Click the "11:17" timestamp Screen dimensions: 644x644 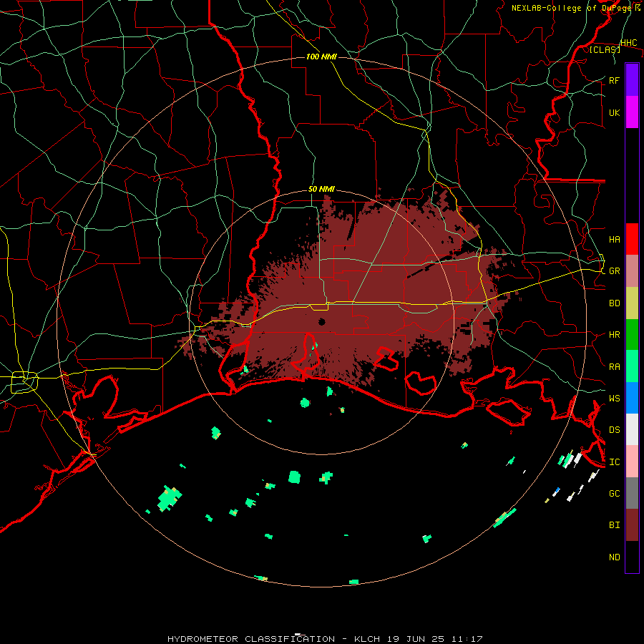467,639
